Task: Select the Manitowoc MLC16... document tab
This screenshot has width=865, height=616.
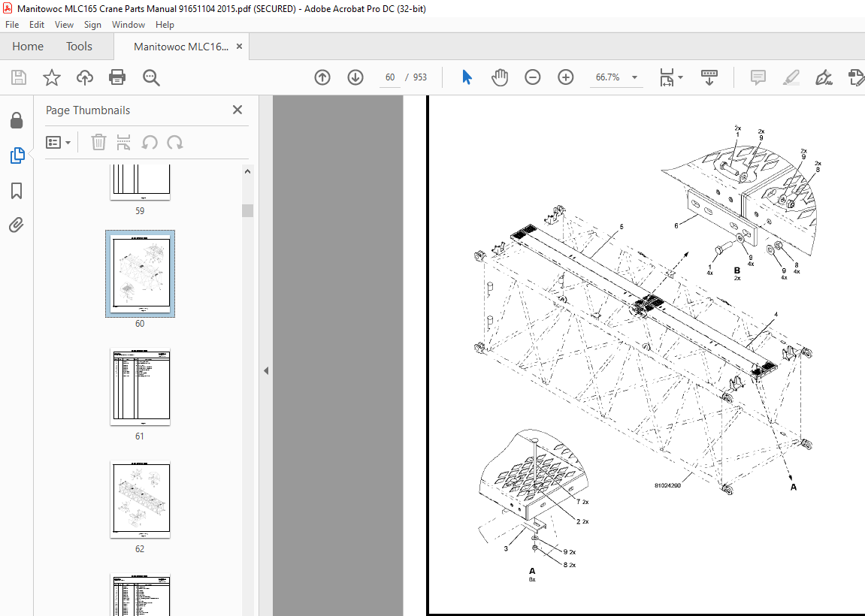Action: click(x=181, y=47)
